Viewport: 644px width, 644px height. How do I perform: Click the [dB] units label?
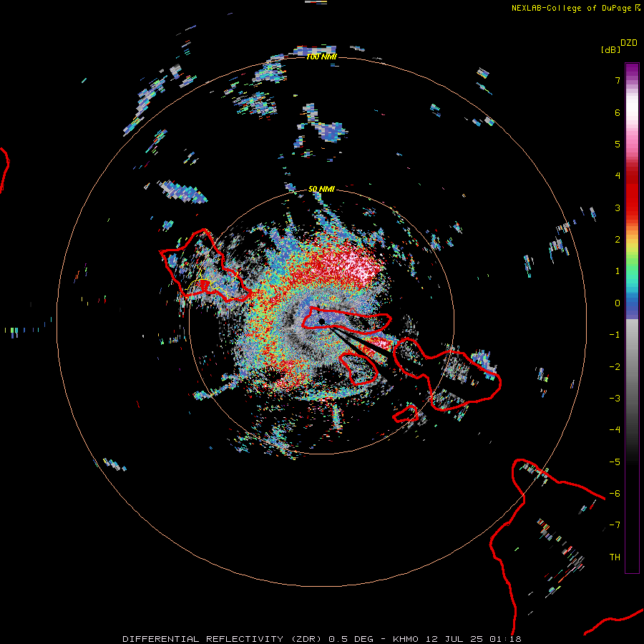tap(610, 49)
